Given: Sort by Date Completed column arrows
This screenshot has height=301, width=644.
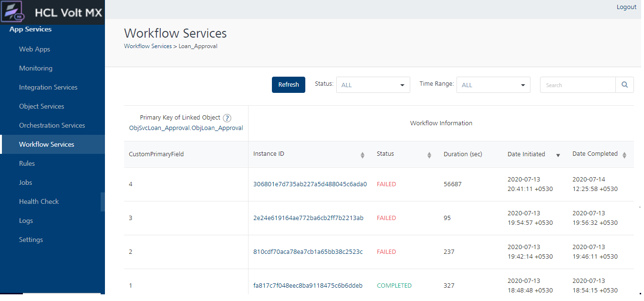Looking at the screenshot, I should [624, 155].
